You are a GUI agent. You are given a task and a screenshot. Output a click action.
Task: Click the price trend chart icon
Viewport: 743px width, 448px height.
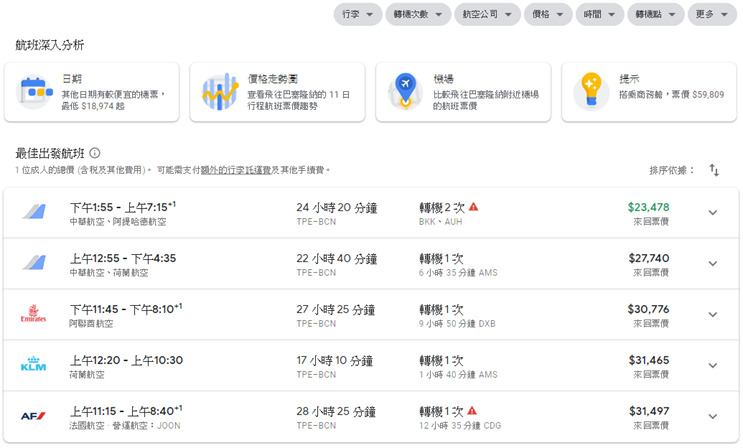click(221, 92)
